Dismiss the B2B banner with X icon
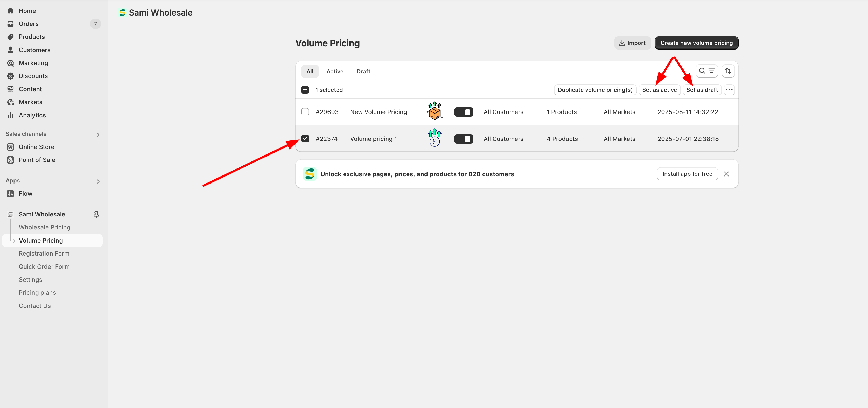The image size is (868, 408). coord(726,174)
